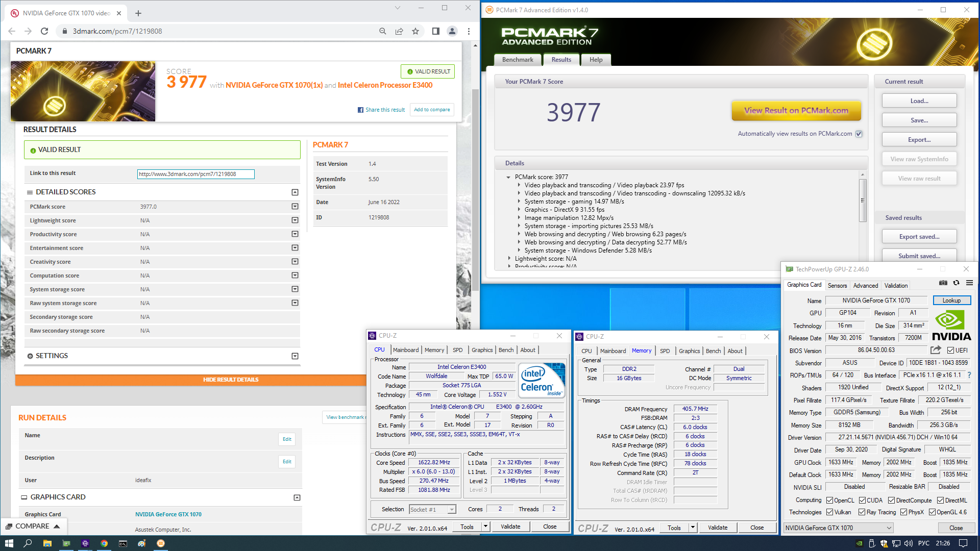
Task: Click the Link to this result URL field
Action: click(196, 174)
